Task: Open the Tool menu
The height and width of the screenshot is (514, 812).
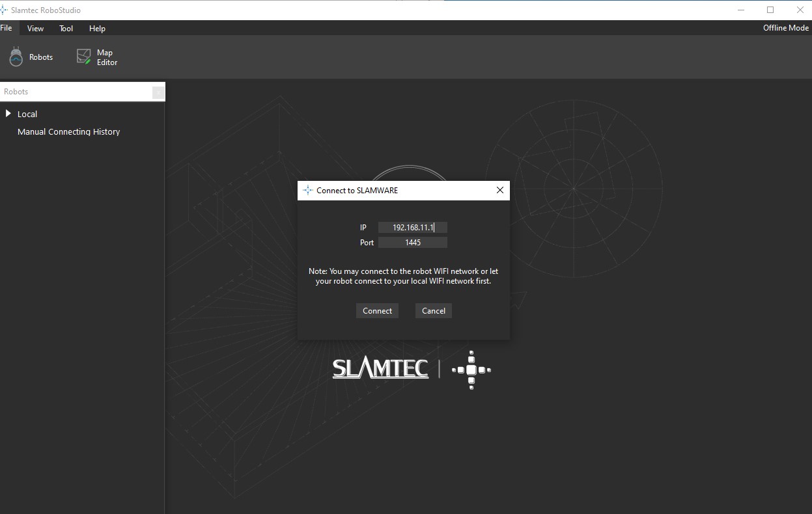Action: [66, 28]
